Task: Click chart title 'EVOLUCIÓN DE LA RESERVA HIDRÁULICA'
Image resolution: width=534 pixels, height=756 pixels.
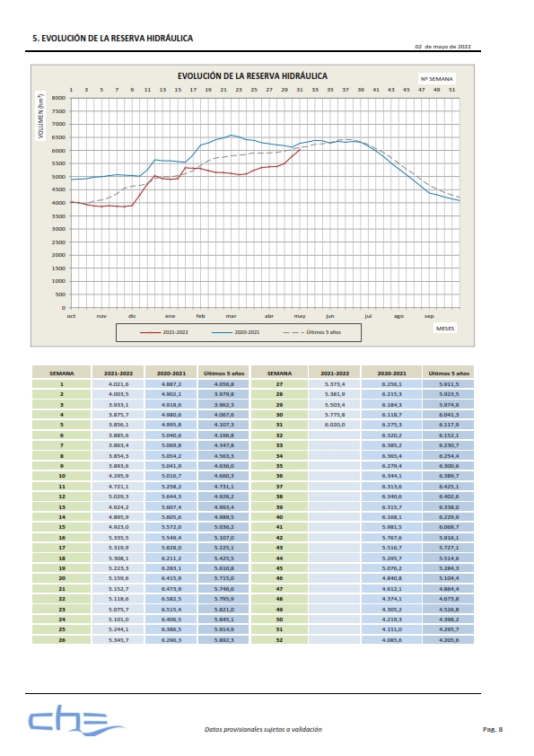Action: coord(252,76)
